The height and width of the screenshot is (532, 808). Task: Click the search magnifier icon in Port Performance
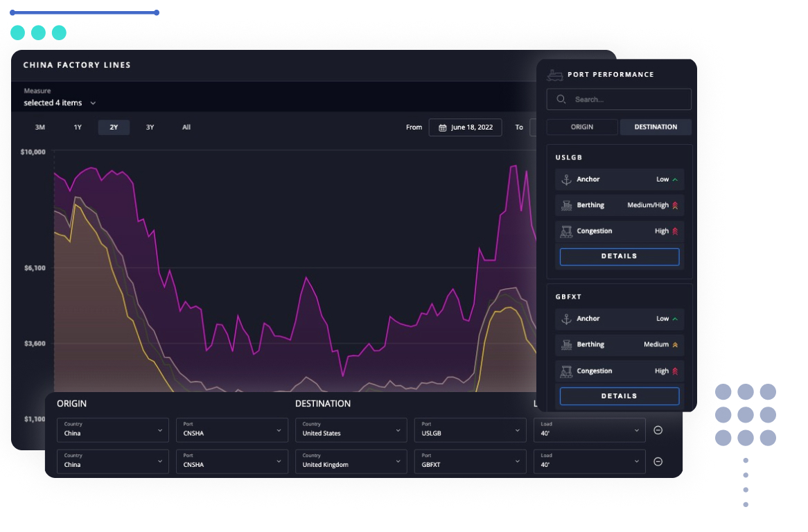(561, 99)
